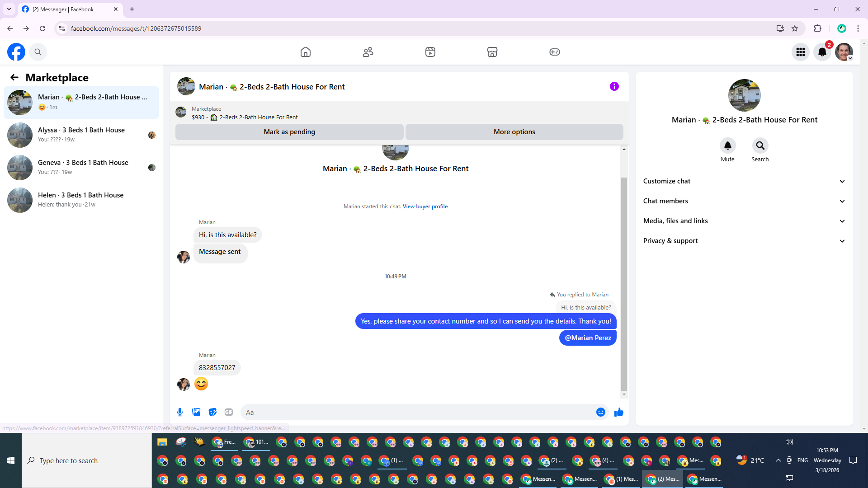This screenshot has width=868, height=488.
Task: Expand the Chat members section
Action: pos(744,201)
